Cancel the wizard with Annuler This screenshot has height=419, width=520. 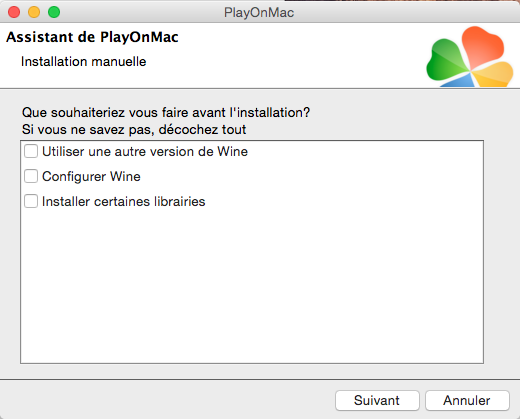(x=467, y=400)
